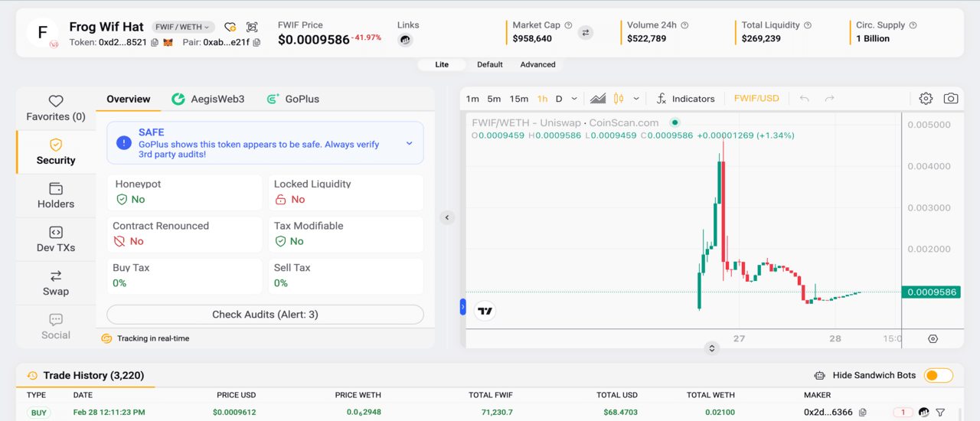Image resolution: width=980 pixels, height=421 pixels.
Task: Open the Holders sidebar section
Action: [56, 196]
